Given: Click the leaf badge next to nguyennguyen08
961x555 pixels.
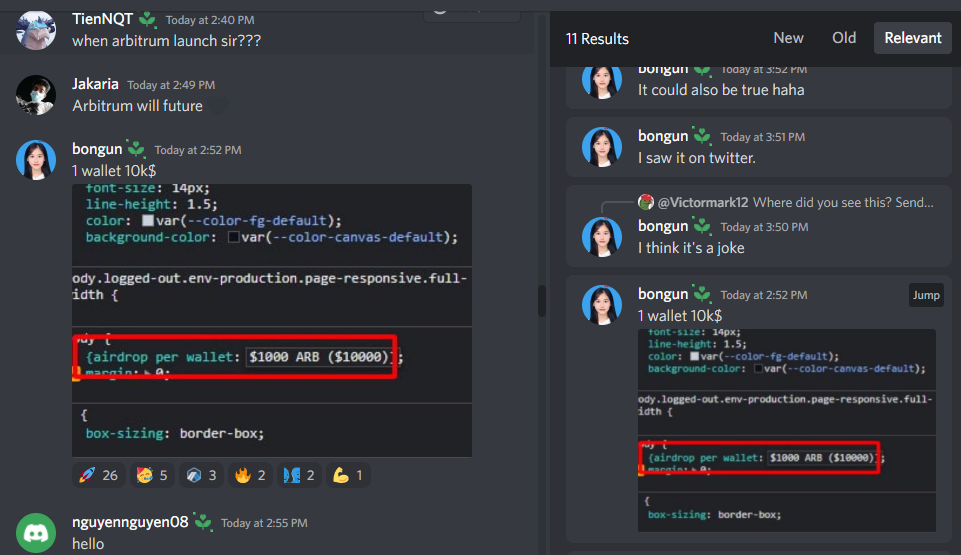Looking at the screenshot, I should 203,522.
